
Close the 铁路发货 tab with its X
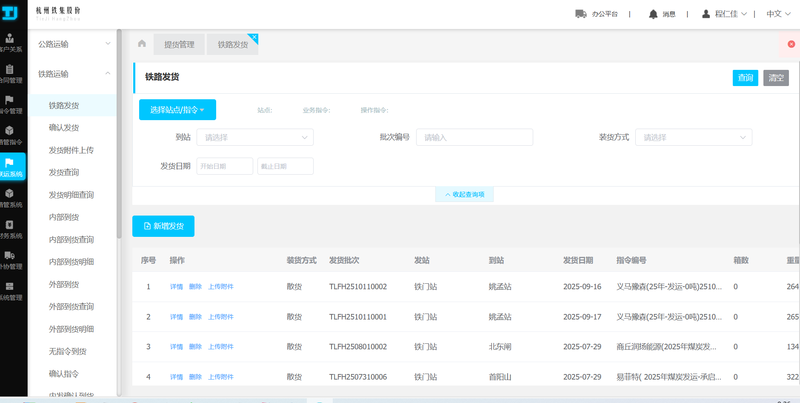click(253, 38)
